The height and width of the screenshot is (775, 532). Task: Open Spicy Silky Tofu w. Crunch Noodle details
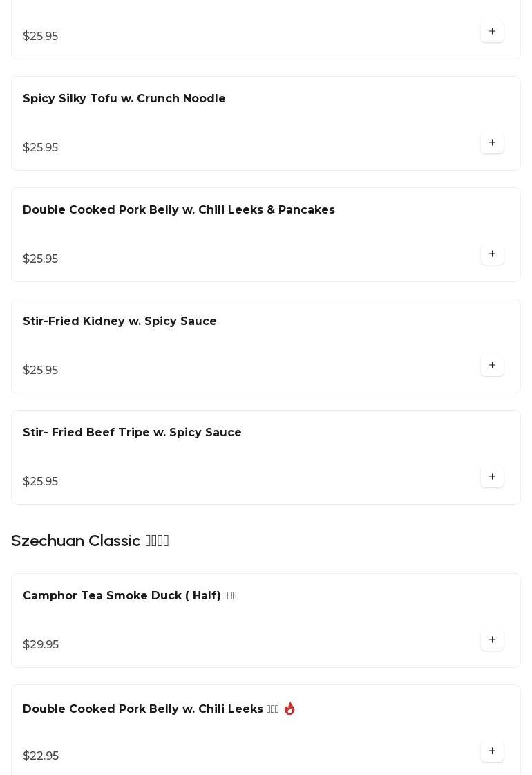[x=124, y=98]
